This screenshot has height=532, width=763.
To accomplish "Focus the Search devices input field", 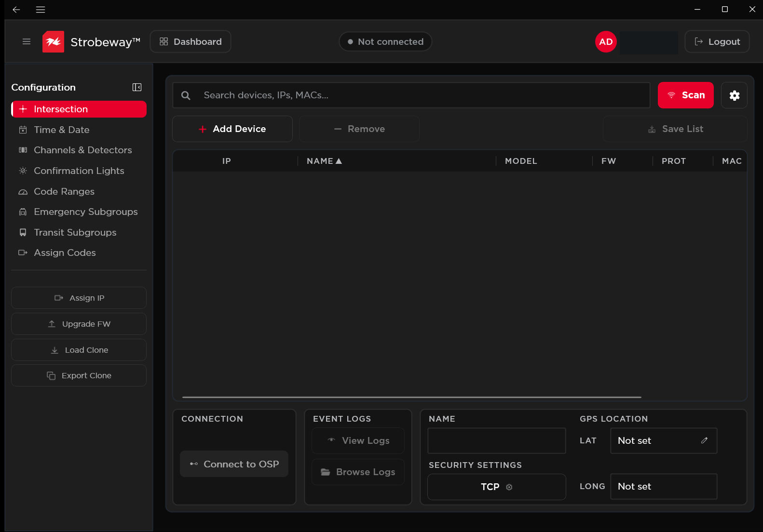I will click(x=411, y=95).
